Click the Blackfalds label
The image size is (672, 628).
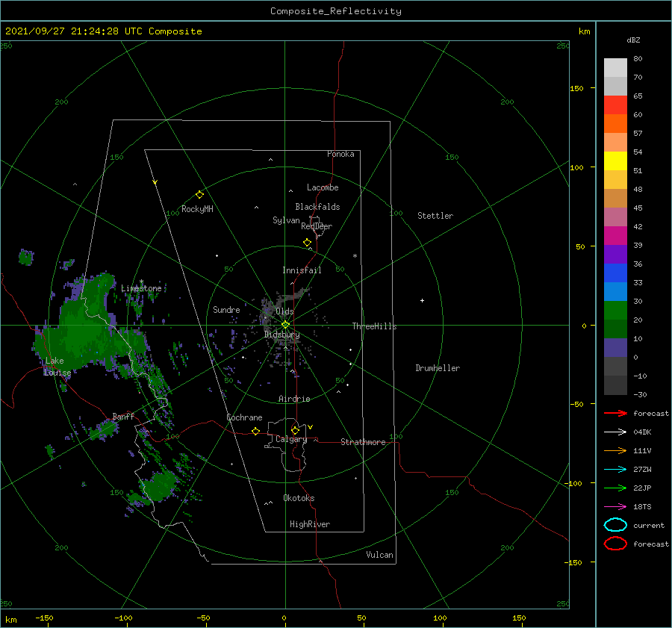317,207
